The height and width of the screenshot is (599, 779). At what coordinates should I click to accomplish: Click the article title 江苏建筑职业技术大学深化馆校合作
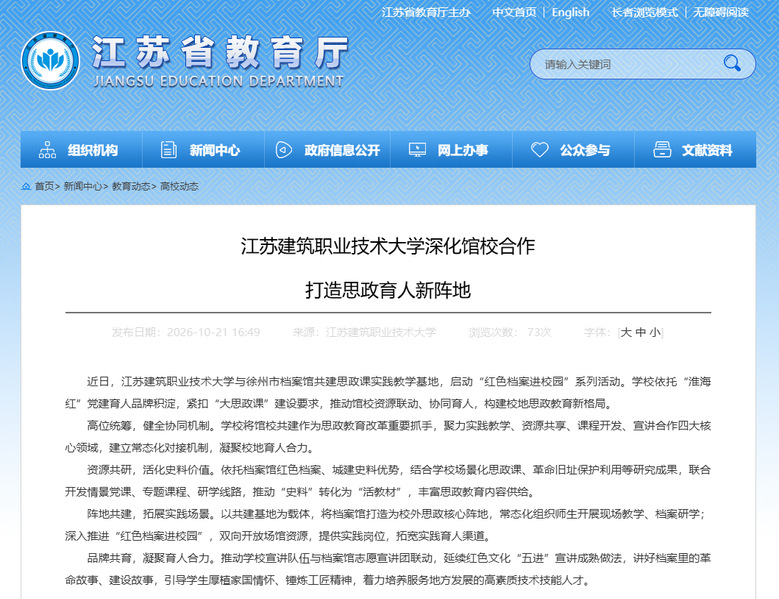click(388, 246)
